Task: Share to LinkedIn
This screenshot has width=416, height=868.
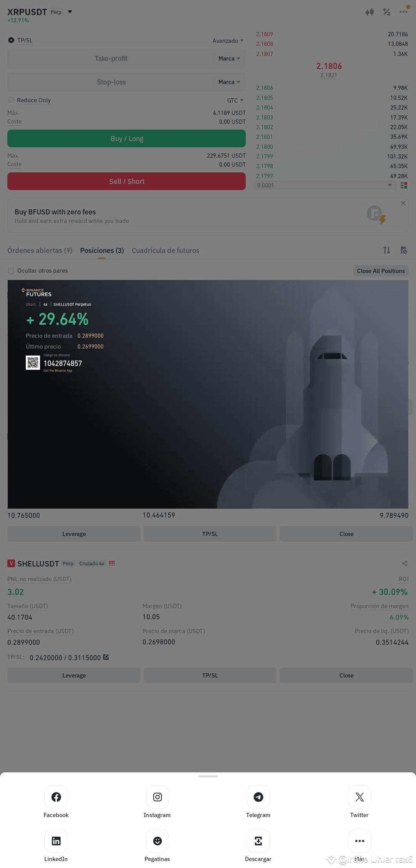Action: [56, 841]
